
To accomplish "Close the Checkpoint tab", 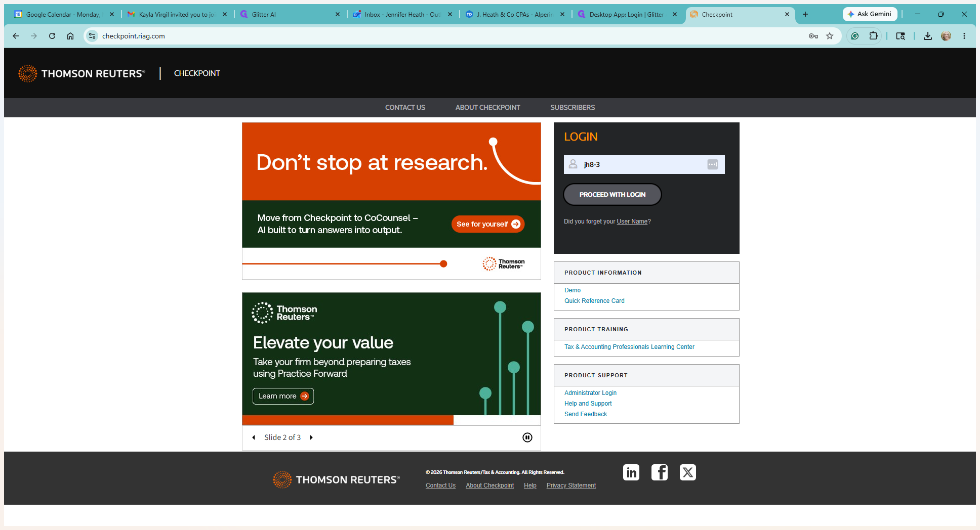I will point(787,14).
